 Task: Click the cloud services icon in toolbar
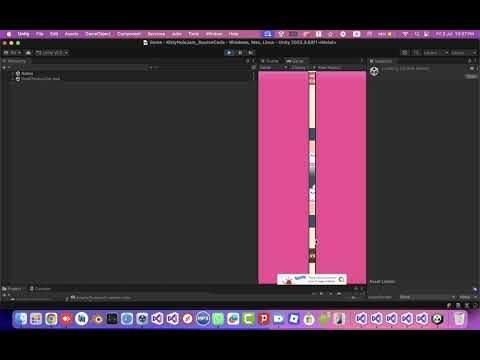click(28, 53)
